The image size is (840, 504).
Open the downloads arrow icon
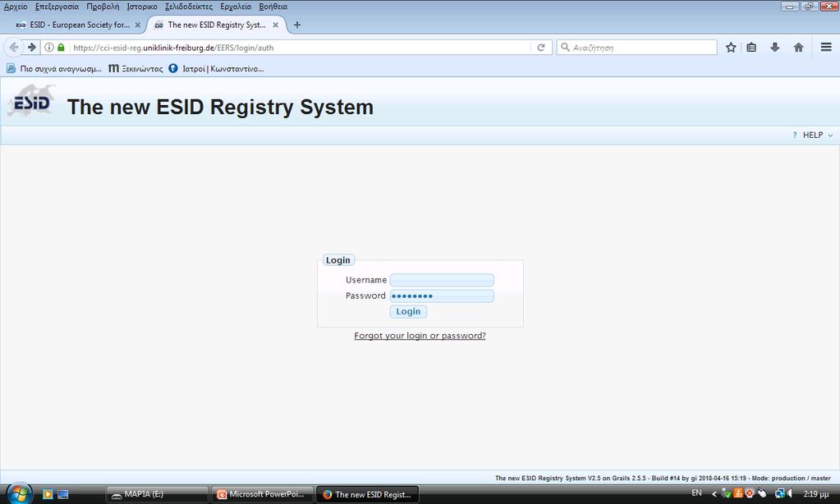coord(774,47)
